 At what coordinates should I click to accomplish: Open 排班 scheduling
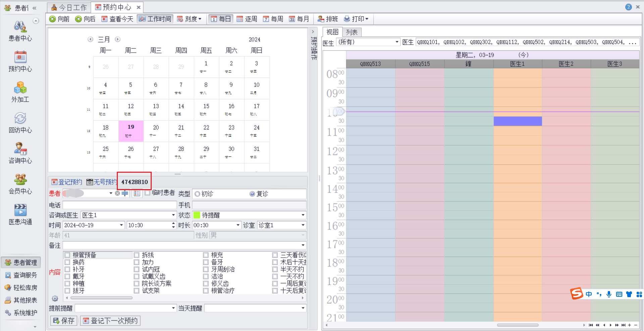(328, 19)
